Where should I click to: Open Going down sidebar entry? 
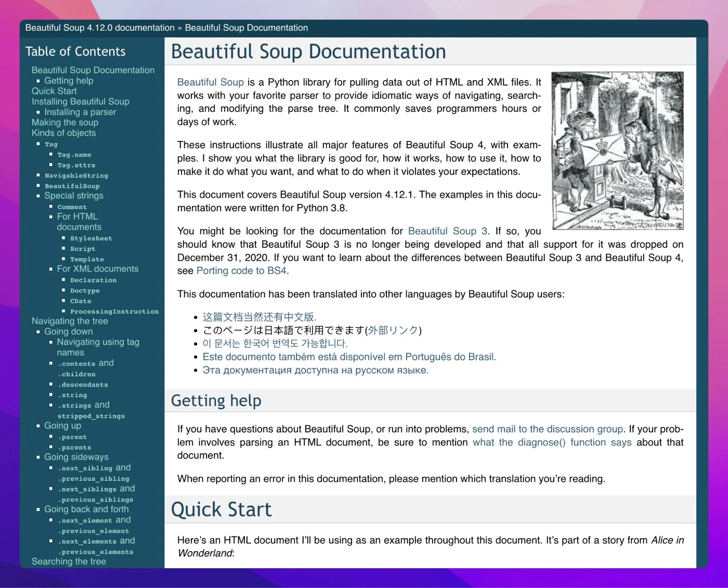pos(69,331)
